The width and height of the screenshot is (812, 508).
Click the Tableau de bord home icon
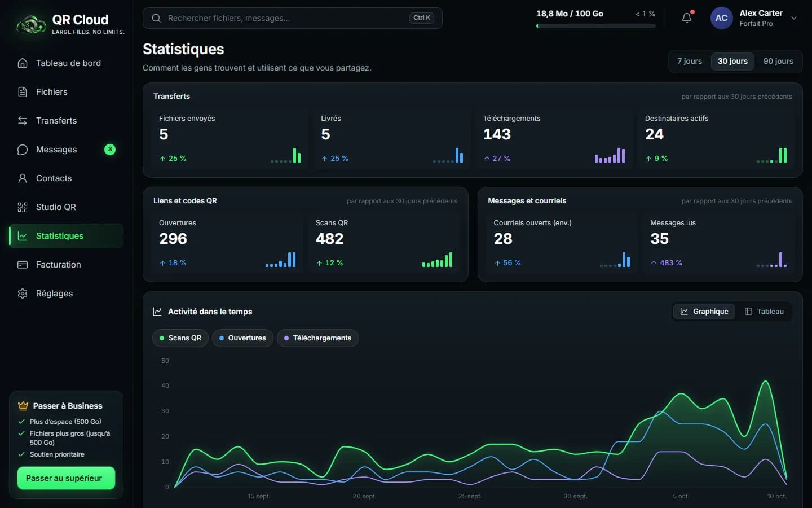(23, 63)
